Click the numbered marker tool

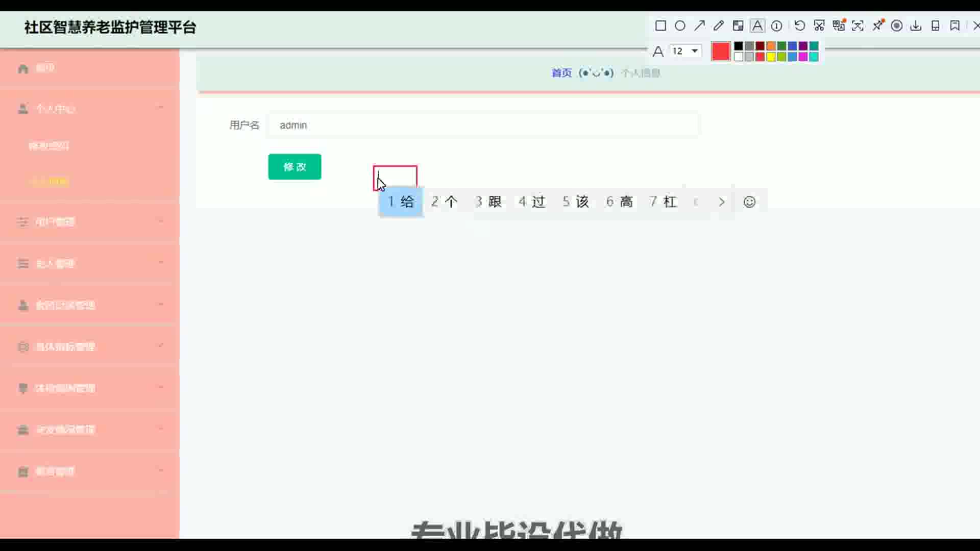tap(777, 26)
